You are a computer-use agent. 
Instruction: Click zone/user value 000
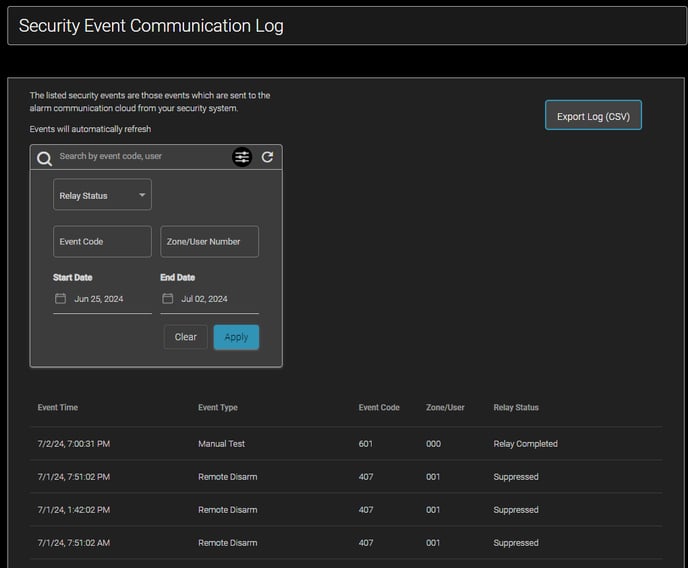433,444
